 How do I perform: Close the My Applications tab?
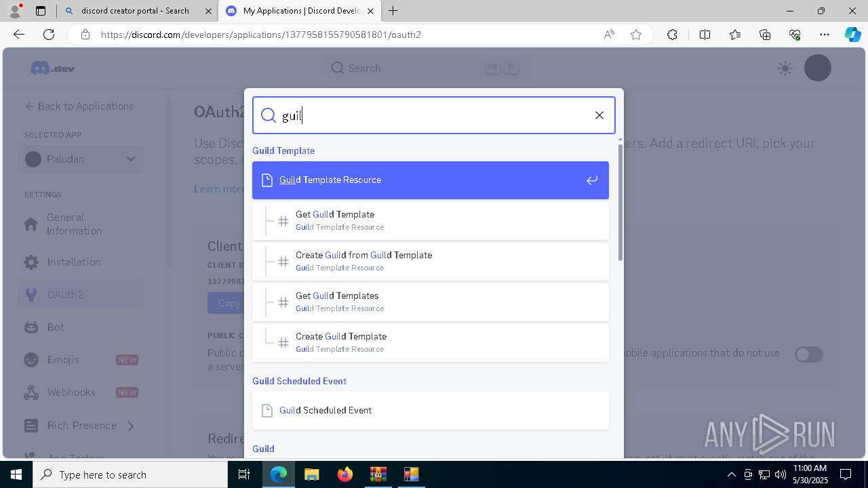(x=370, y=11)
